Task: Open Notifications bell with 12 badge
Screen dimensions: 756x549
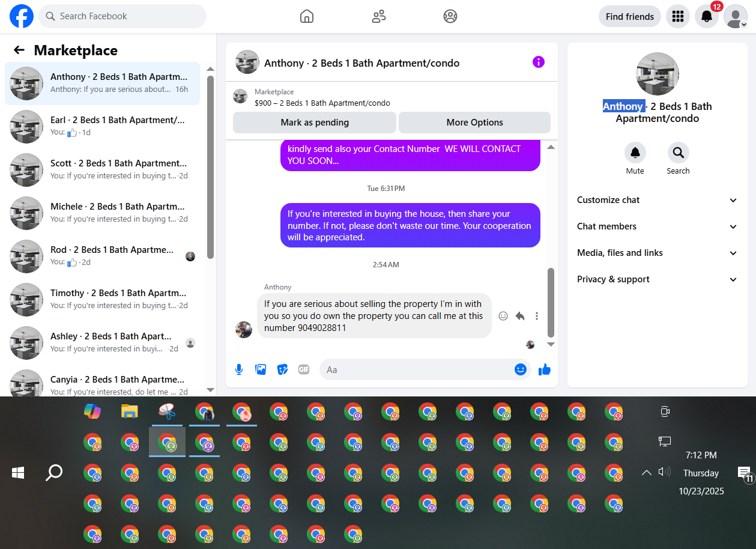Action: (x=707, y=16)
